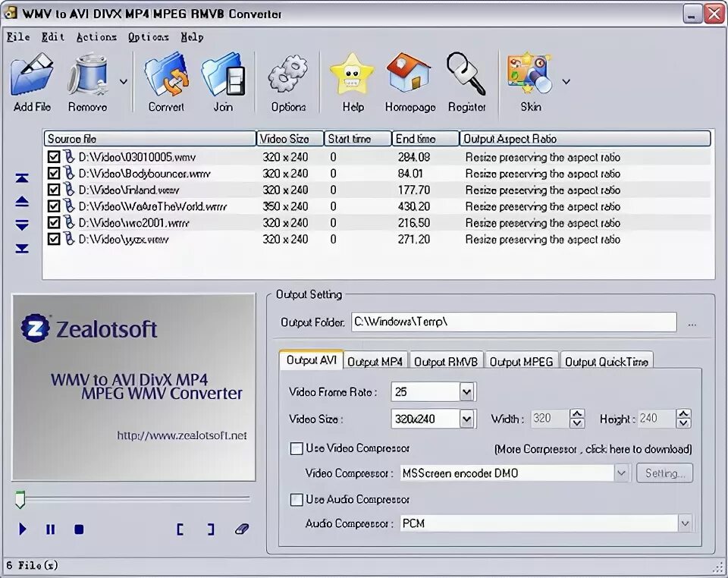The image size is (728, 578).
Task: Pause the preview playback
Action: [x=51, y=529]
